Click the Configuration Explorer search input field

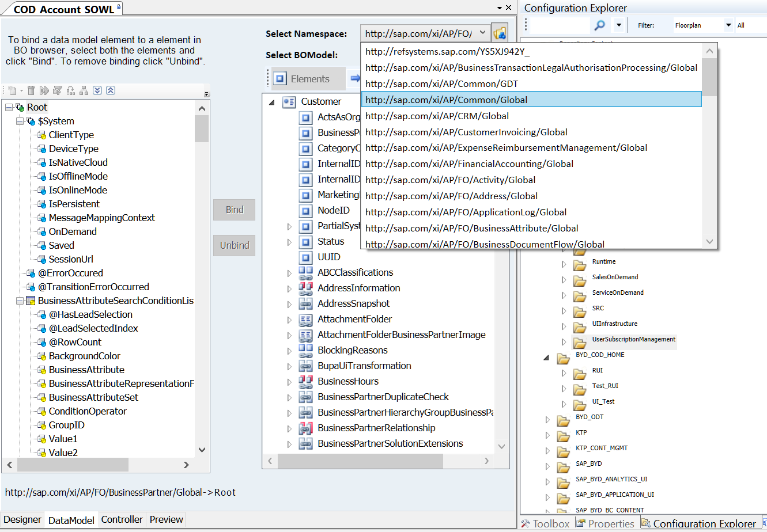tap(560, 25)
